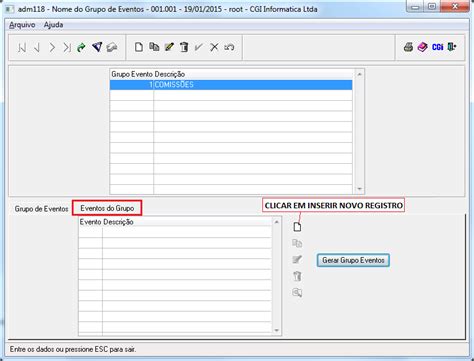The width and height of the screenshot is (474, 361).
Task: Maximize the adm118 window
Action: tap(432, 7)
